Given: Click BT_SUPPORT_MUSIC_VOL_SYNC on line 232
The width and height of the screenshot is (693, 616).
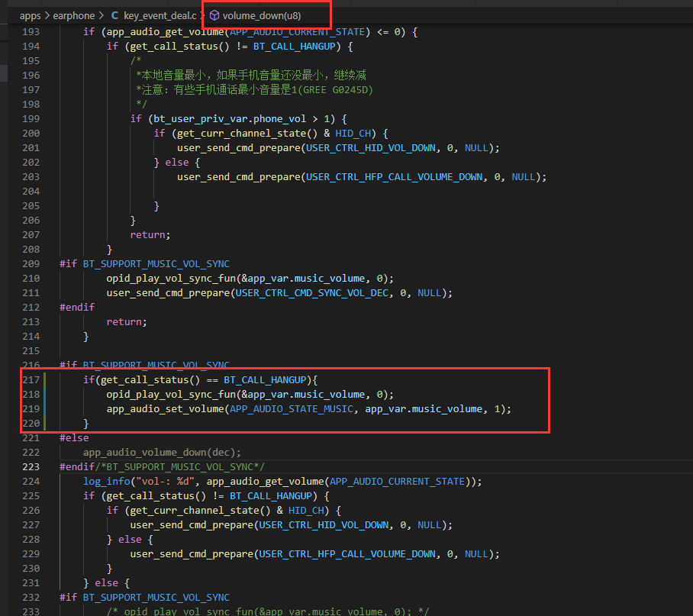Looking at the screenshot, I should point(156,598).
